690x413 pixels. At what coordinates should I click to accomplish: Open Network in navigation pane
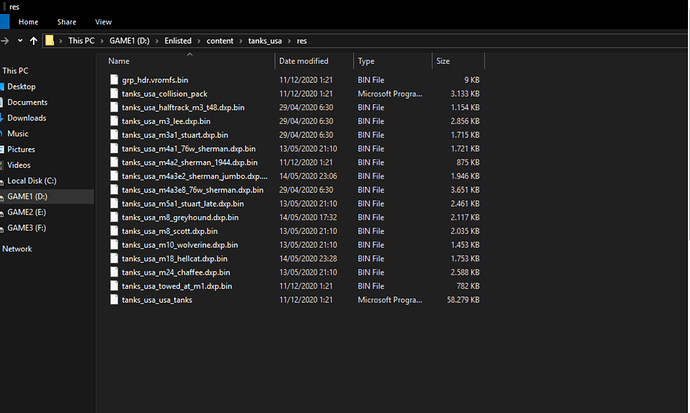click(17, 249)
